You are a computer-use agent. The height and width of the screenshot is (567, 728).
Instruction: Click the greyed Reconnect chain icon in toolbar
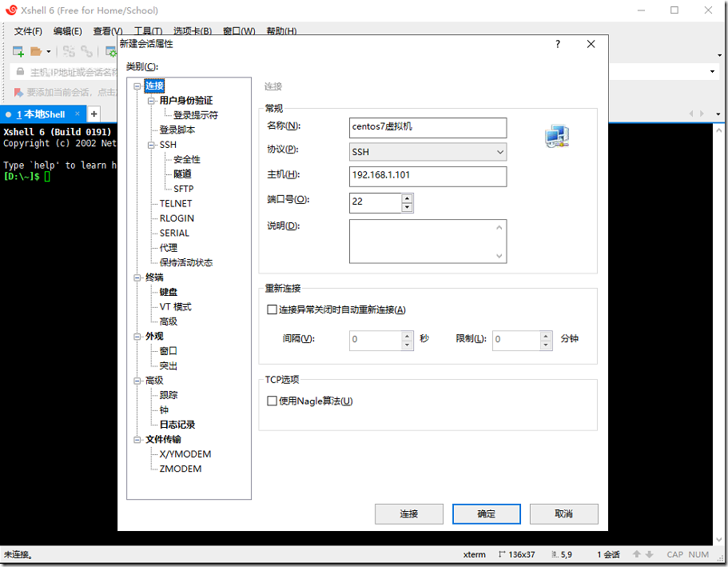click(x=86, y=52)
